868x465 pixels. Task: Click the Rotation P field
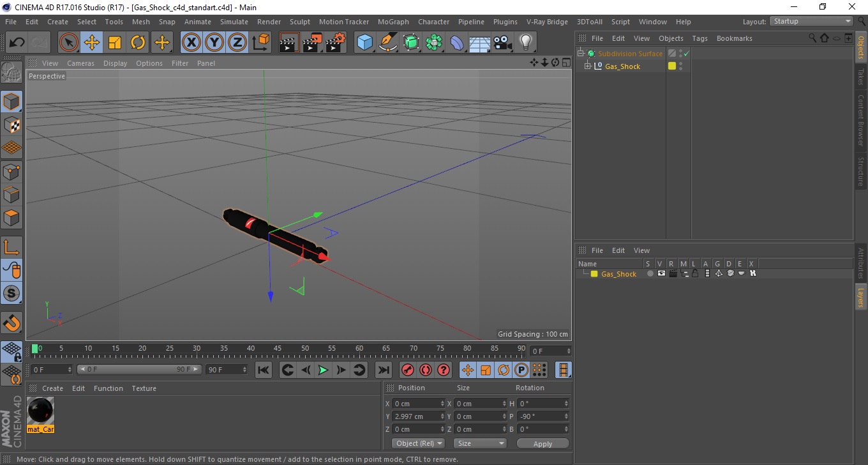click(x=544, y=416)
